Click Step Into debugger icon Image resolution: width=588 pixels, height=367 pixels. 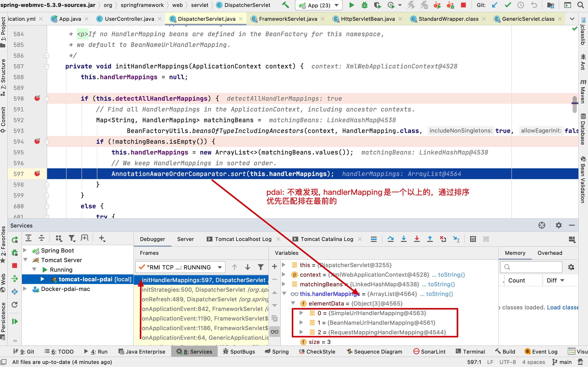point(404,239)
